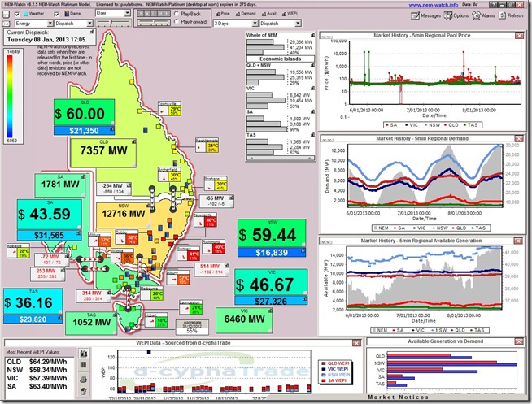Open www.nem-watch.info link
532x404 pixels.
pyautogui.click(x=434, y=5)
